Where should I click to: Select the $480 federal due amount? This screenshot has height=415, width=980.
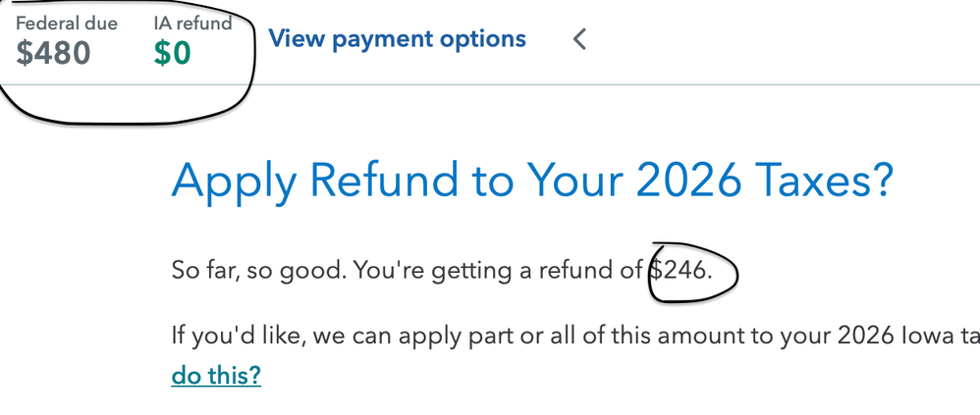click(53, 53)
